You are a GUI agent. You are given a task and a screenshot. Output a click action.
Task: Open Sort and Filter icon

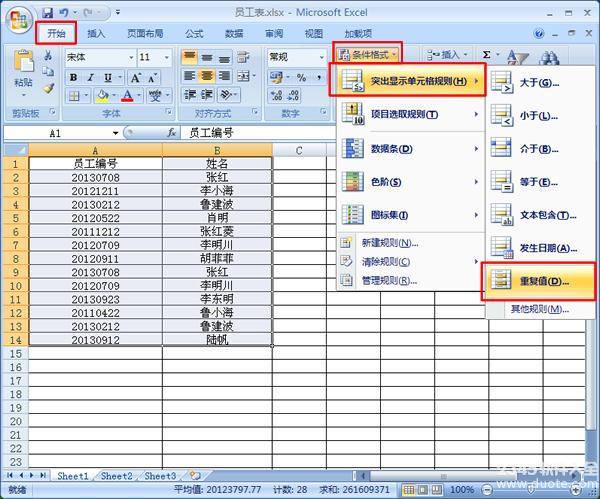[517, 57]
